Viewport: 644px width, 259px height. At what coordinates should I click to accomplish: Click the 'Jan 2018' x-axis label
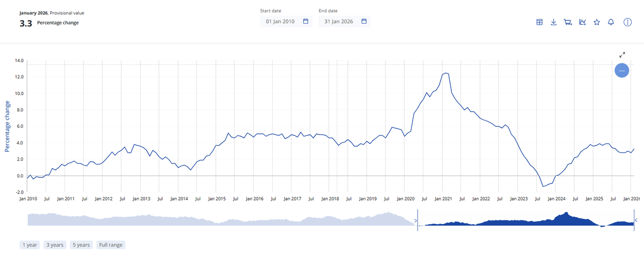(x=330, y=199)
